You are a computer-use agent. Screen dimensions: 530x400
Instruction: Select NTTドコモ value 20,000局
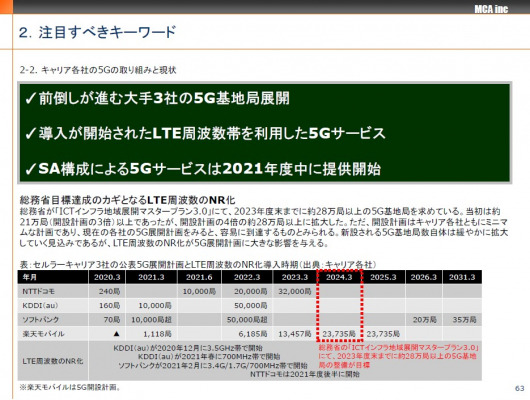coord(250,291)
